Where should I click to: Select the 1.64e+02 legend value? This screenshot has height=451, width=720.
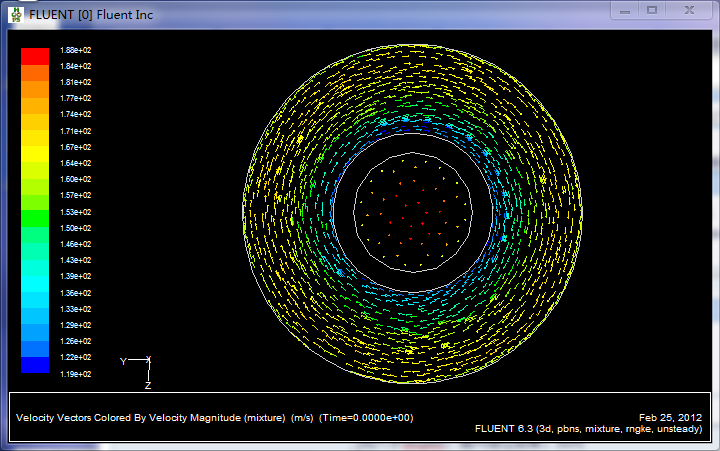[x=76, y=163]
